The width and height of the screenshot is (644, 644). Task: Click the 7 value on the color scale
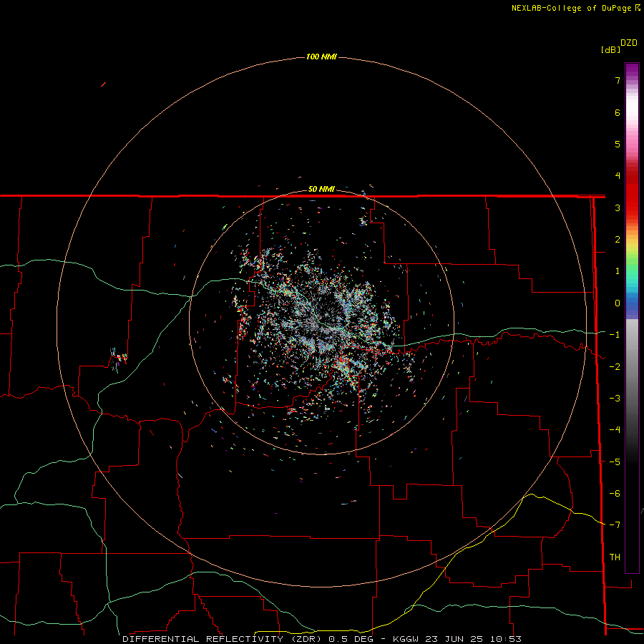coord(618,80)
